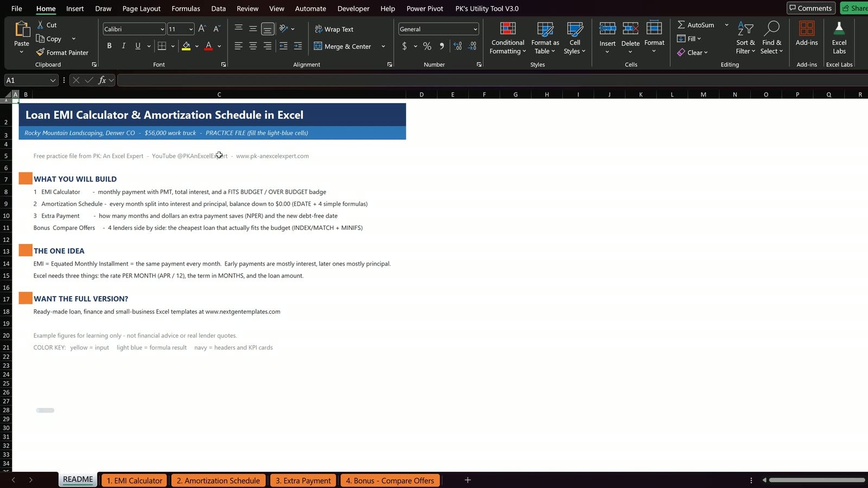This screenshot has height=488, width=868.
Task: Click the Delete cells icon
Action: pyautogui.click(x=630, y=29)
